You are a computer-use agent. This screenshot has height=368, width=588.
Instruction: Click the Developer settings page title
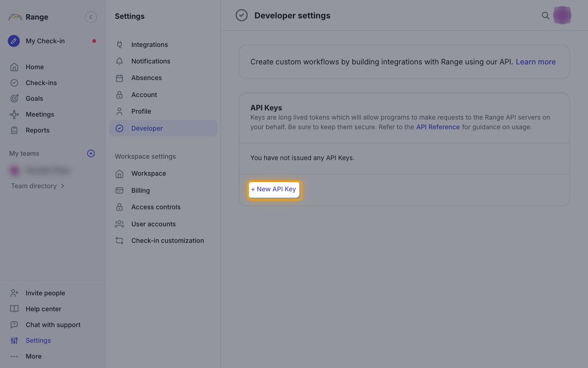click(292, 16)
